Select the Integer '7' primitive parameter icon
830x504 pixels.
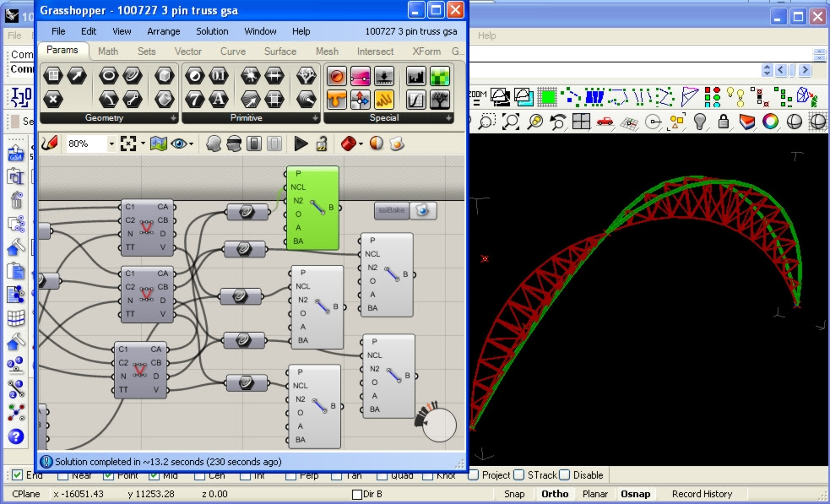tap(195, 99)
